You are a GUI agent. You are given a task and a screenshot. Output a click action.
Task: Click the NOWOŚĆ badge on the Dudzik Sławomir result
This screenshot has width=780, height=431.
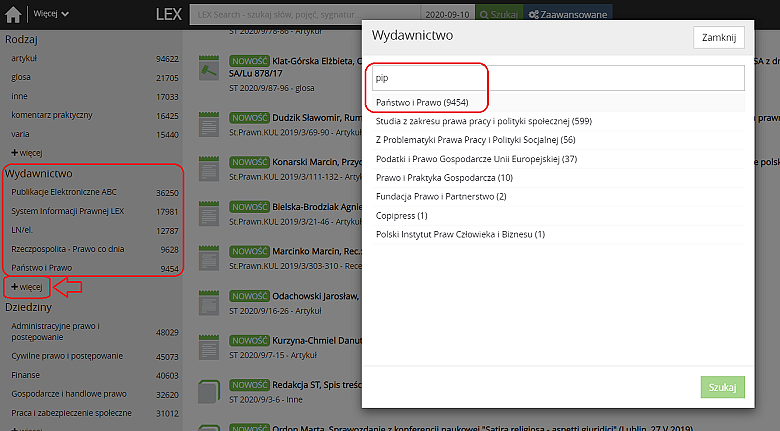coord(249,118)
